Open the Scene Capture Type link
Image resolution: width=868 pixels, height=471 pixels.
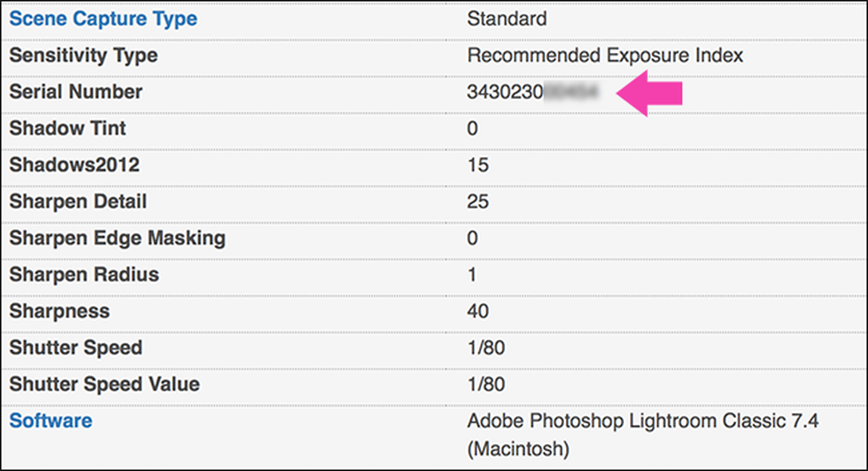[103, 19]
